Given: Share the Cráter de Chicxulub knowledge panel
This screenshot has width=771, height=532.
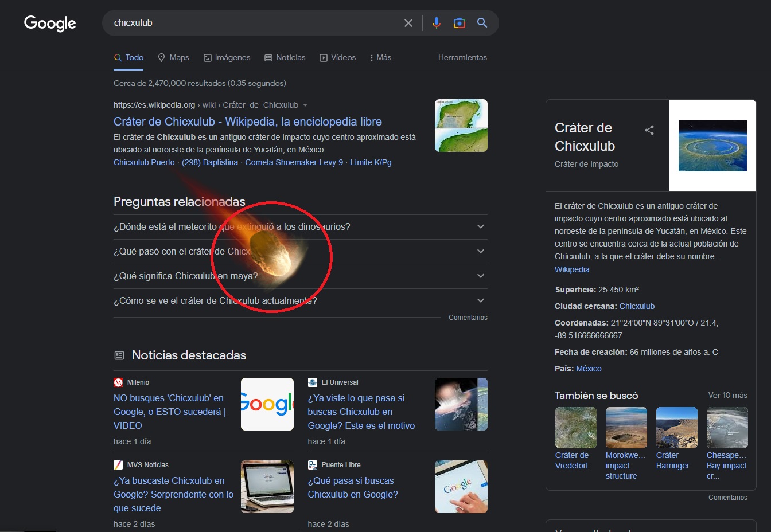Looking at the screenshot, I should coord(649,130).
